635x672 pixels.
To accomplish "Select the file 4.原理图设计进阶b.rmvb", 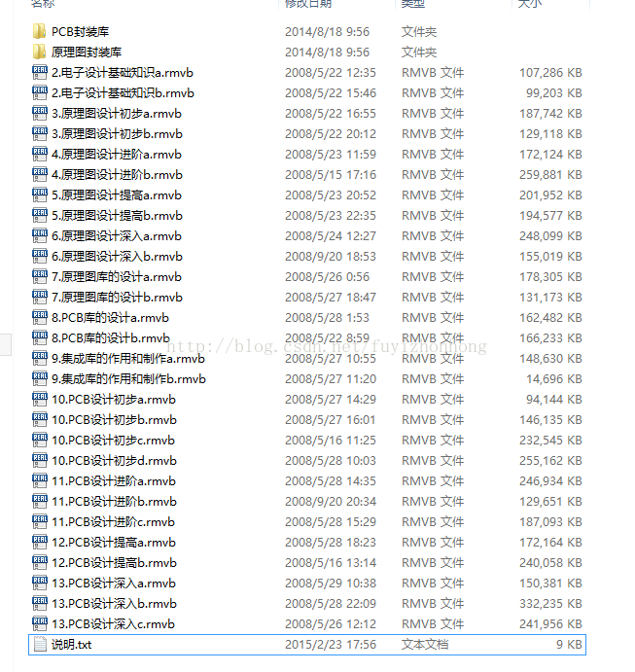I will pos(307,174).
